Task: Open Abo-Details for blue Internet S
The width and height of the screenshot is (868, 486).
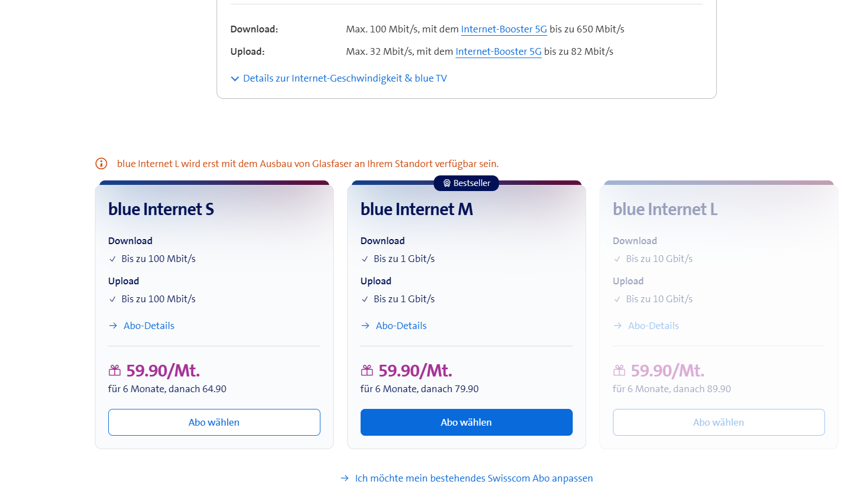Action: [148, 326]
